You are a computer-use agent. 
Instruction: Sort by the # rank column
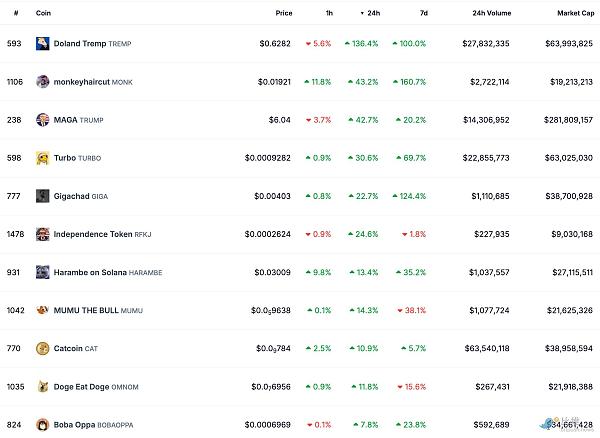(15, 13)
